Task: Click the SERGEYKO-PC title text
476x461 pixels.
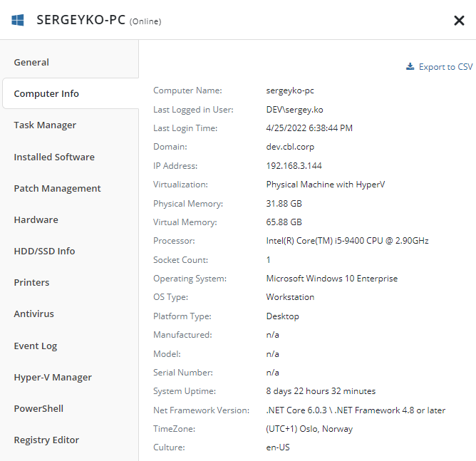Action: tap(81, 20)
